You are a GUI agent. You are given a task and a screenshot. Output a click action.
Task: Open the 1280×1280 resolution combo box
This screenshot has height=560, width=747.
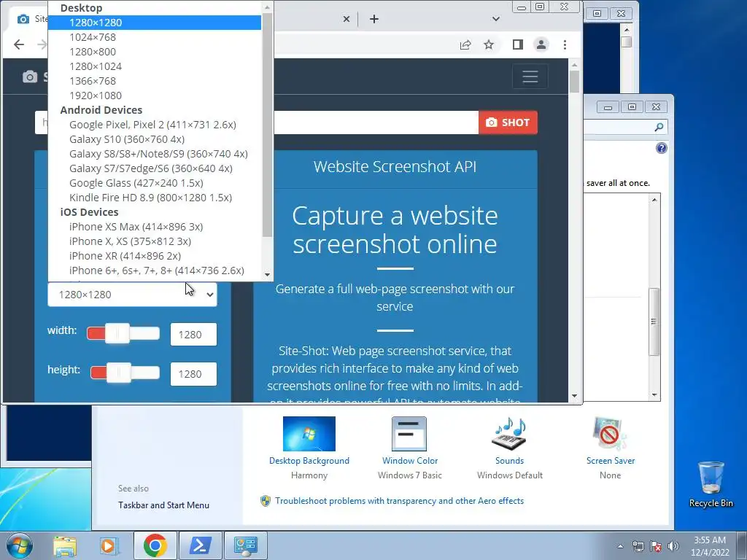click(x=132, y=295)
